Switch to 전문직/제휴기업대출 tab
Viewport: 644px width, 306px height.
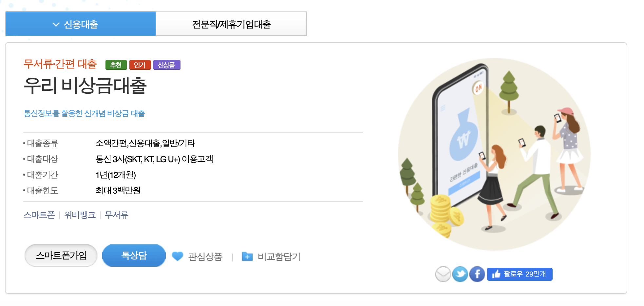[x=231, y=24]
